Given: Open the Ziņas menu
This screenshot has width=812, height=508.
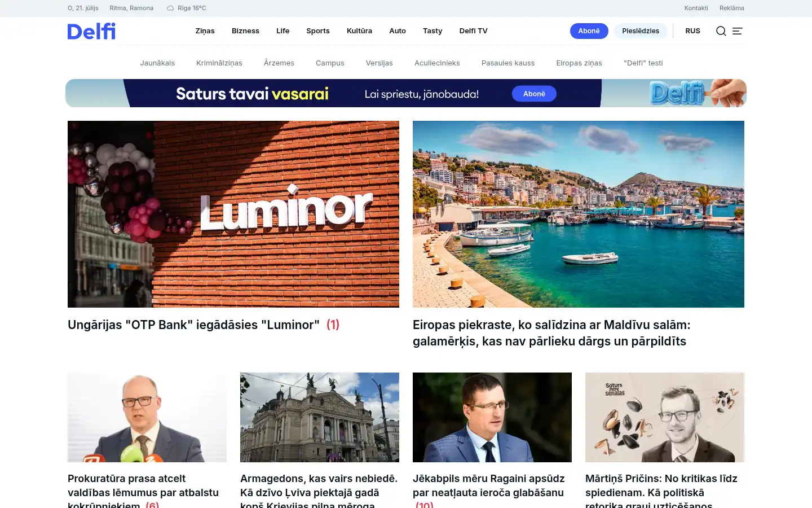Looking at the screenshot, I should [x=205, y=31].
